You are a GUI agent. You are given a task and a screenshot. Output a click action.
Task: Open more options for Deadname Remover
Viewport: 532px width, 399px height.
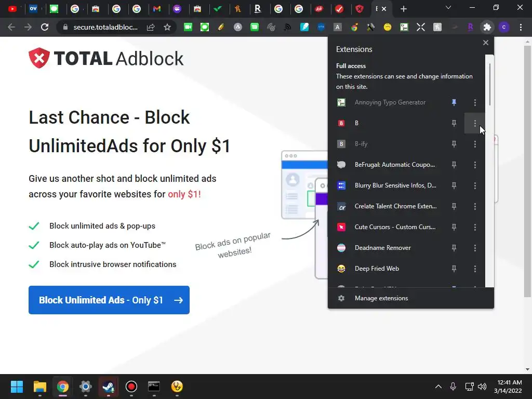(475, 248)
